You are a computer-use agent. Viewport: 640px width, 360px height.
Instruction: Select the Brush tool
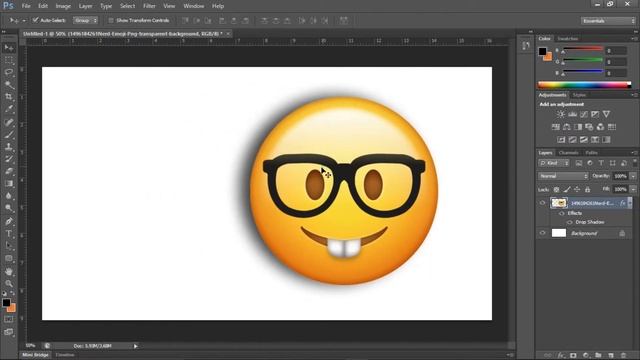[x=9, y=134]
